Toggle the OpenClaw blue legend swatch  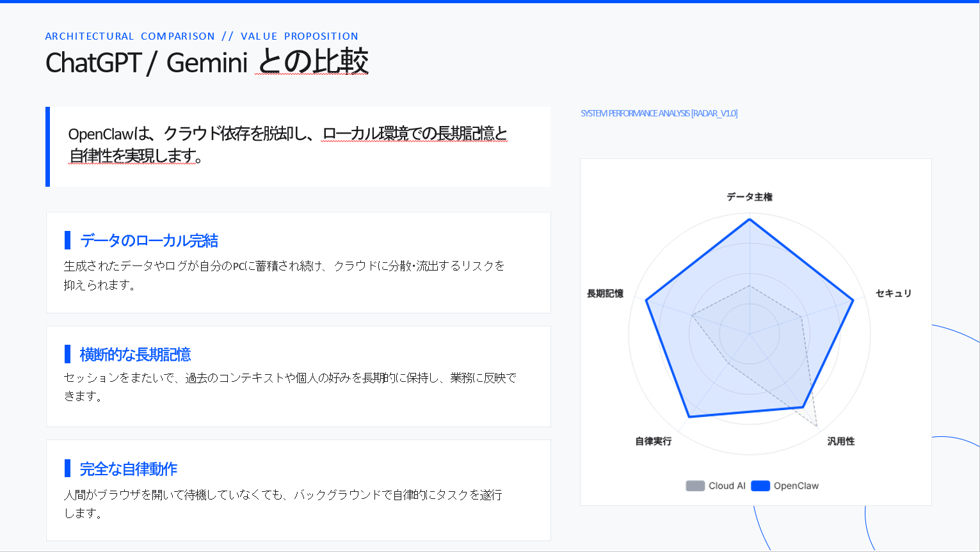760,486
